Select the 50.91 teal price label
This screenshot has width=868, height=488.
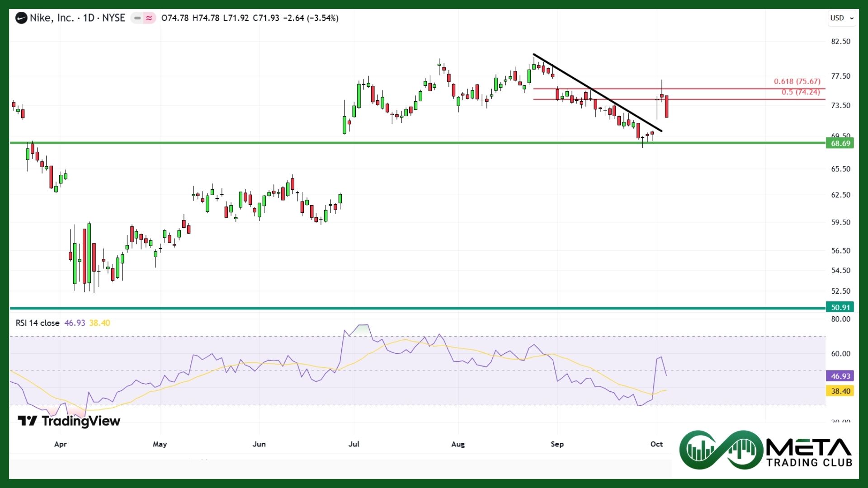pyautogui.click(x=840, y=307)
